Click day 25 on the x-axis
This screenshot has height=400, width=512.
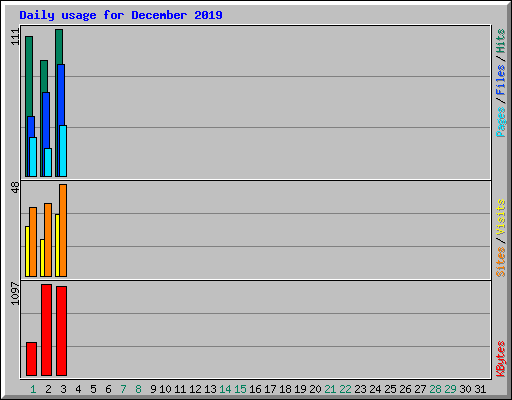(x=390, y=389)
